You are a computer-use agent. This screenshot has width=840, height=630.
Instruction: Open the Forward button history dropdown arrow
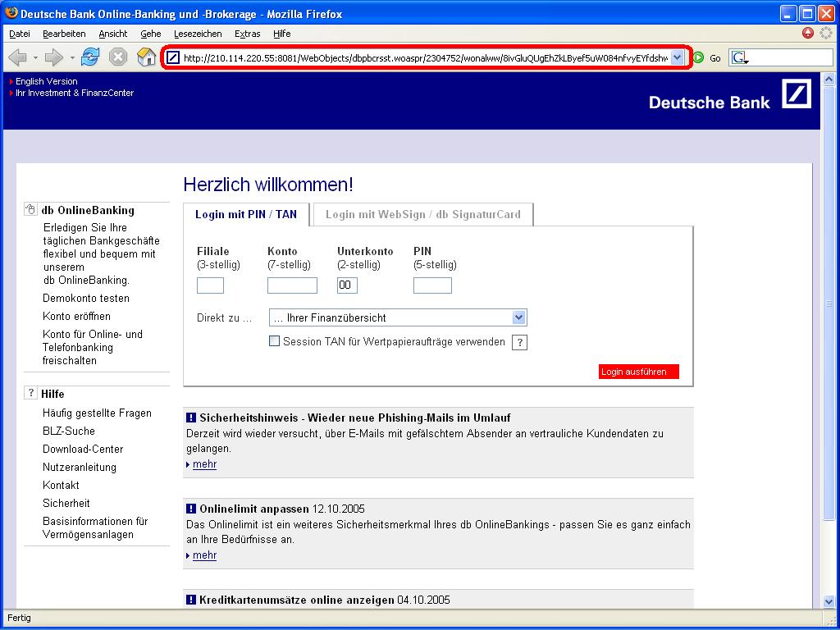pos(72,58)
